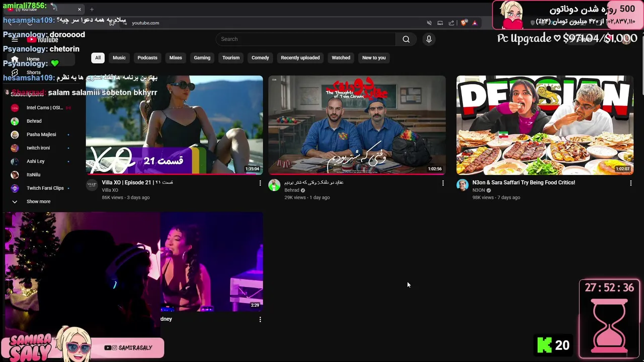Click the Brave Rewards triangle icon
Viewport: 644px width, 362px height.
tap(474, 23)
